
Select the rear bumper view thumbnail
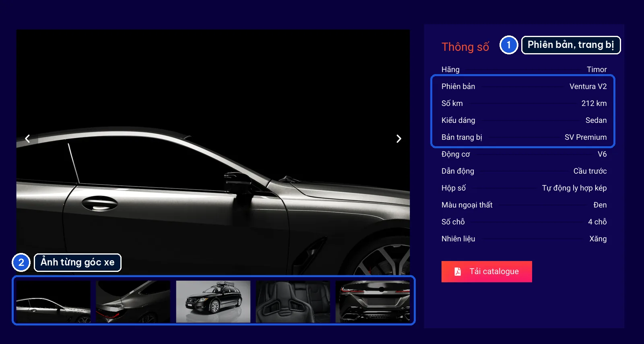tap(373, 302)
